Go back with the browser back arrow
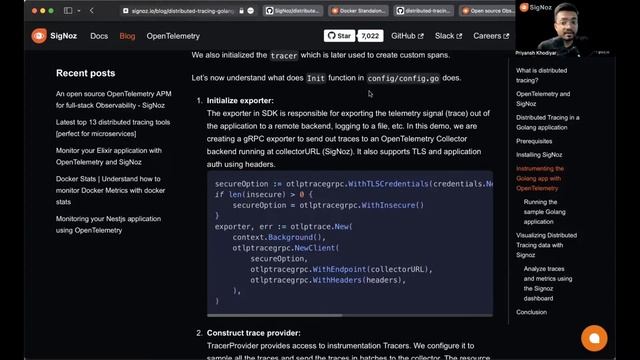640x360 pixels. click(92, 11)
